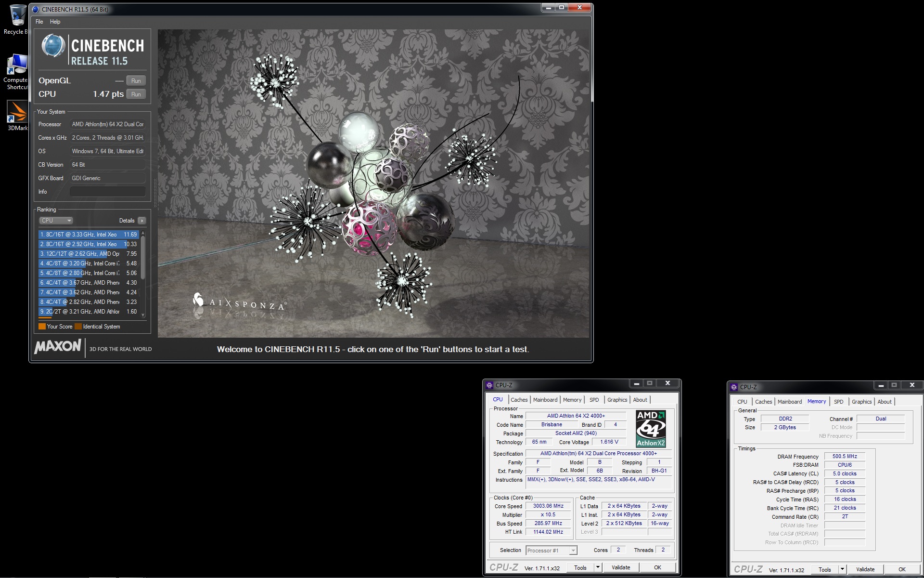The image size is (924, 578).
Task: Click the Your Score orange swatch
Action: point(42,327)
